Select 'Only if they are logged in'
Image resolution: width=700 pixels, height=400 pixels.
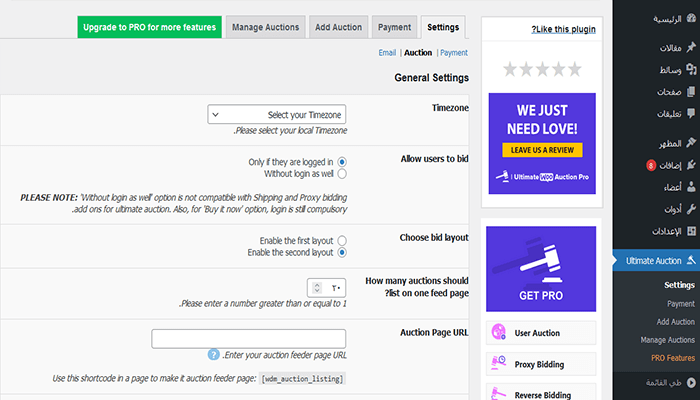pyautogui.click(x=343, y=161)
